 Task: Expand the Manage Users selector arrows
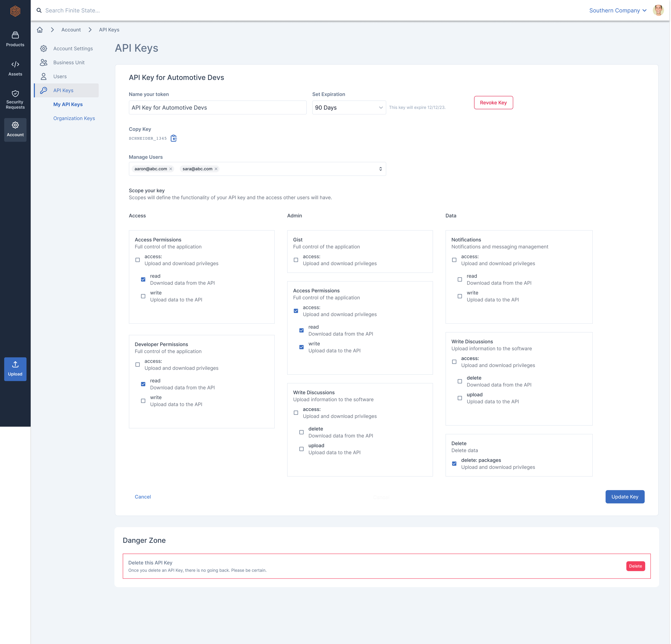click(x=380, y=169)
